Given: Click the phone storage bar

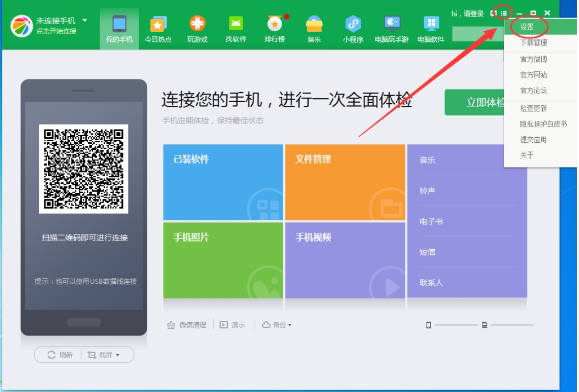Looking at the screenshot, I should click(x=456, y=325).
